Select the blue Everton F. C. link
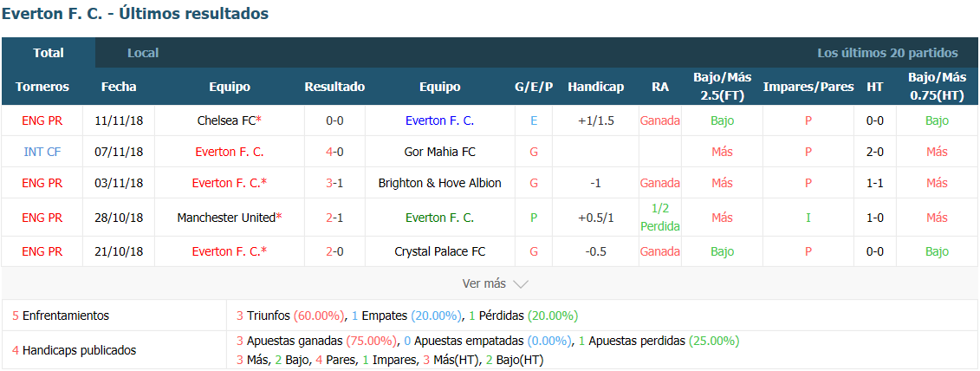Viewport: 980px width, 371px height. pyautogui.click(x=440, y=120)
